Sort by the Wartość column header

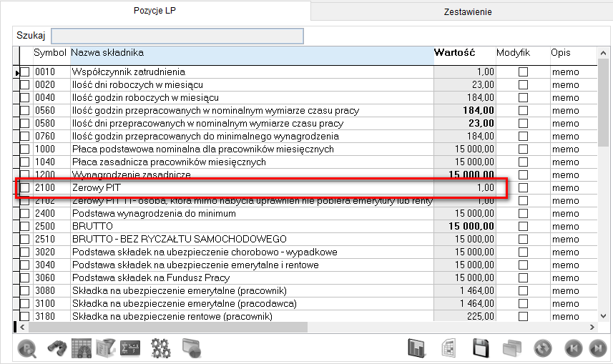tap(454, 53)
